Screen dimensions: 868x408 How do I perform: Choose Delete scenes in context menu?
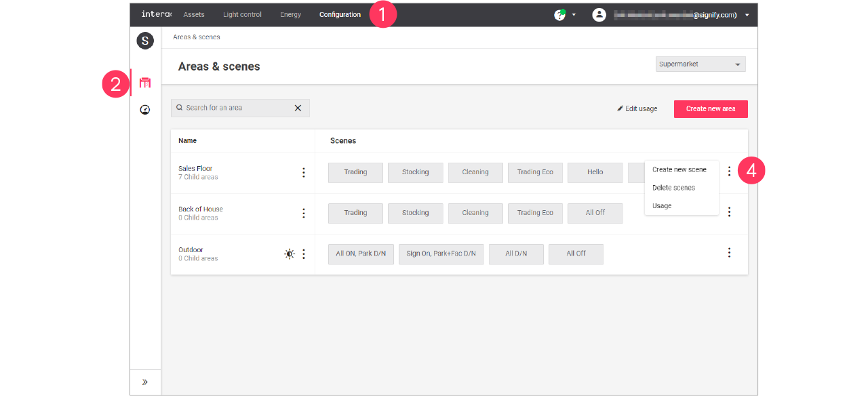pos(673,188)
